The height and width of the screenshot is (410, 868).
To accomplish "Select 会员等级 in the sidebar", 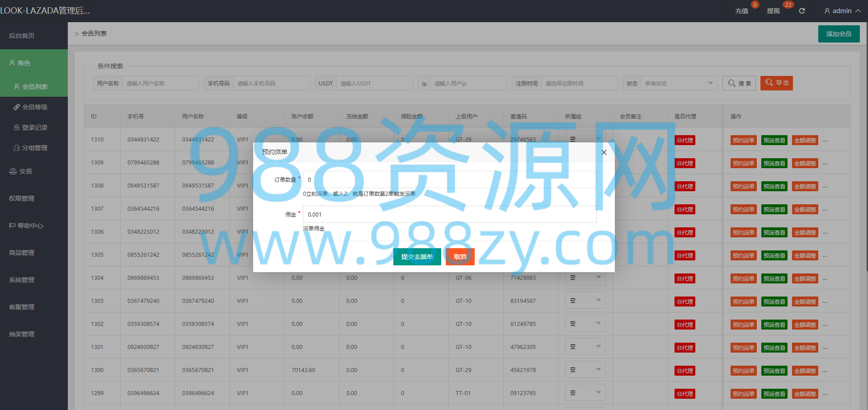I will 30,107.
